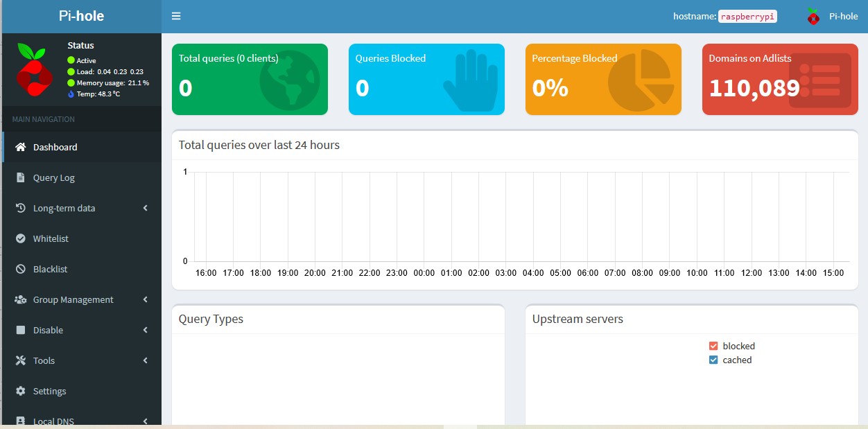The image size is (868, 429).
Task: Expand the Group Management submenu arrow
Action: (146, 299)
